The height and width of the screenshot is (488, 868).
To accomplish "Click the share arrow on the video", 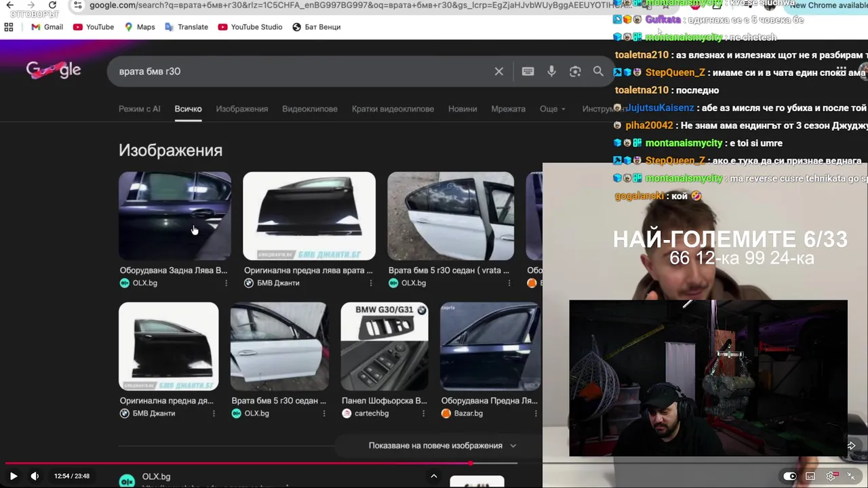I will (851, 445).
